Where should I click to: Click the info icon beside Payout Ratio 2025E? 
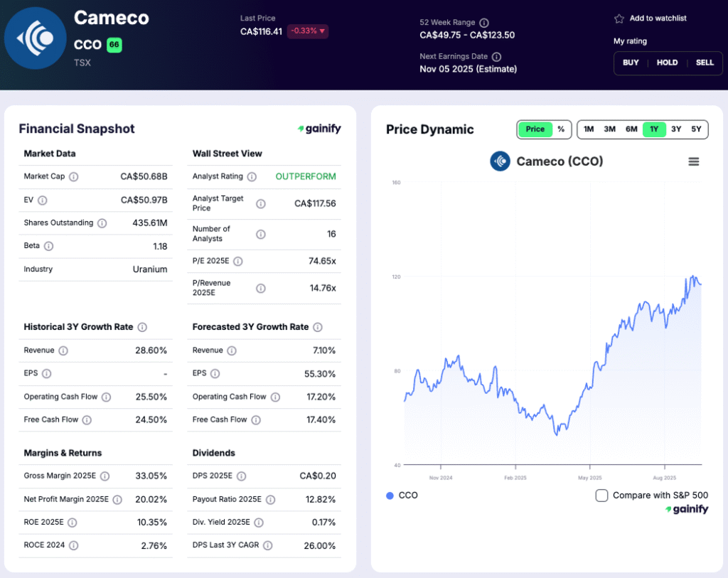pyautogui.click(x=271, y=500)
